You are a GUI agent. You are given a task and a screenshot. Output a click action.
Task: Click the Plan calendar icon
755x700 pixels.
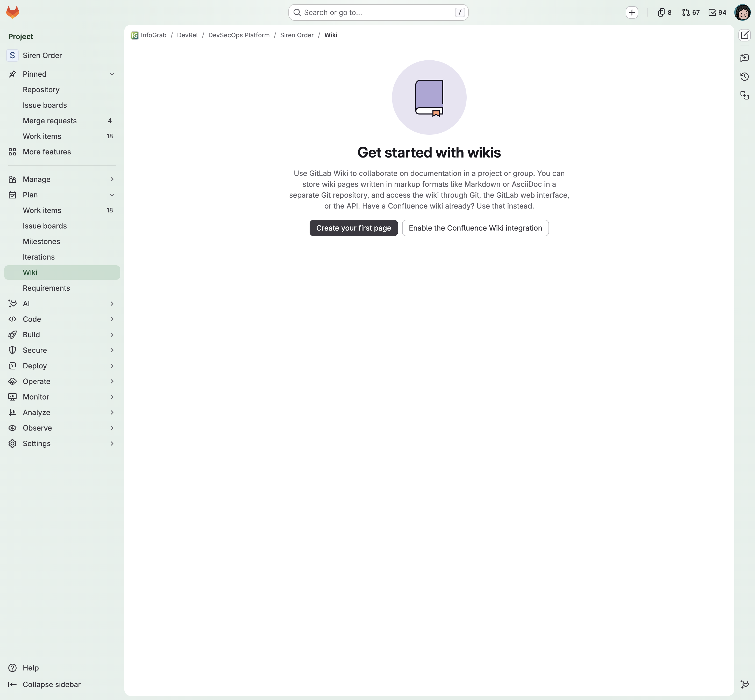[12, 195]
